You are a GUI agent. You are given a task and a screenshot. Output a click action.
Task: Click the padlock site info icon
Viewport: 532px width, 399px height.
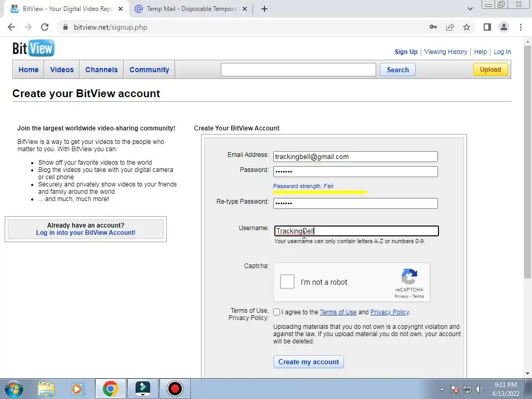65,27
